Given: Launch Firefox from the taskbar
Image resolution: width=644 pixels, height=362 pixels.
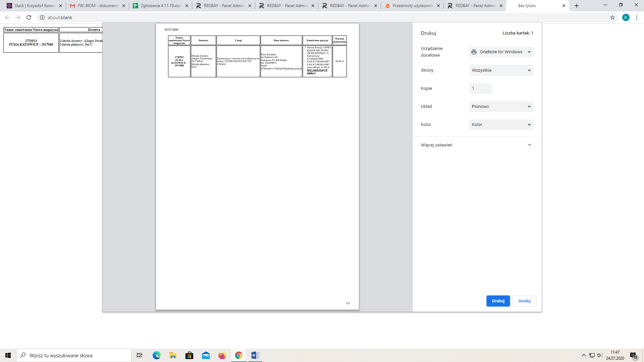Looking at the screenshot, I should click(222, 355).
